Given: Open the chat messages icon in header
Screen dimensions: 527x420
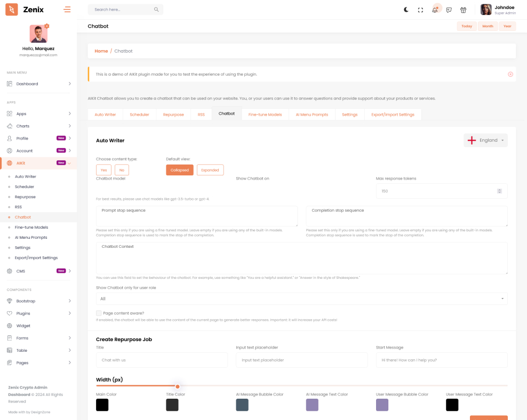Looking at the screenshot, I should coord(449,10).
